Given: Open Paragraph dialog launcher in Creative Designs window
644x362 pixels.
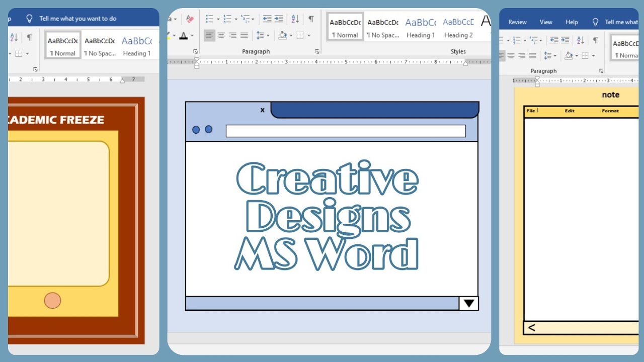Looking at the screenshot, I should tap(317, 51).
